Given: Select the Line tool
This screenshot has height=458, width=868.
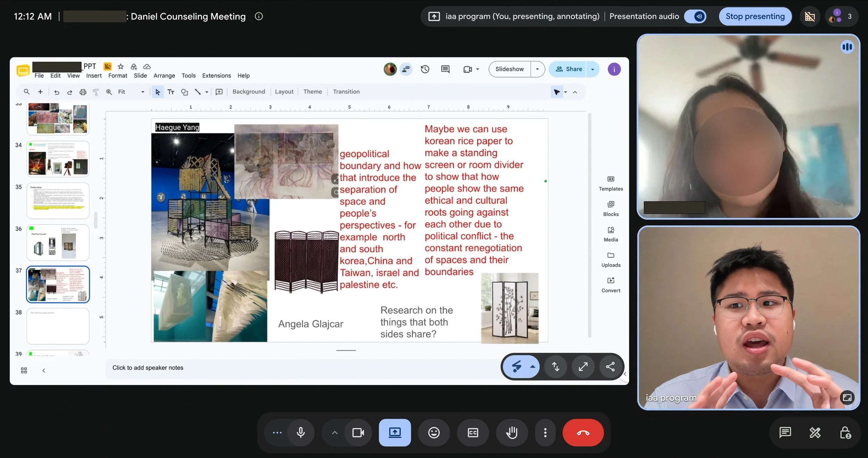Looking at the screenshot, I should (x=198, y=92).
